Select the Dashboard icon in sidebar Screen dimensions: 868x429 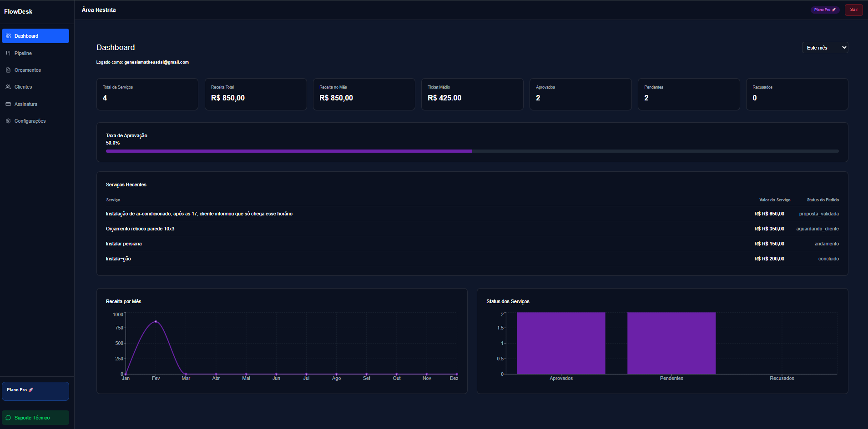pos(8,36)
